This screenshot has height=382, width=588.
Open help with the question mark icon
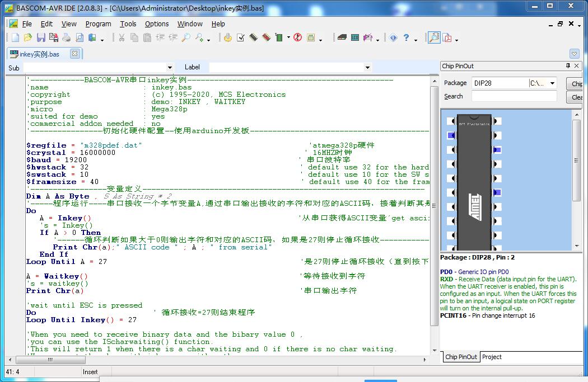406,37
